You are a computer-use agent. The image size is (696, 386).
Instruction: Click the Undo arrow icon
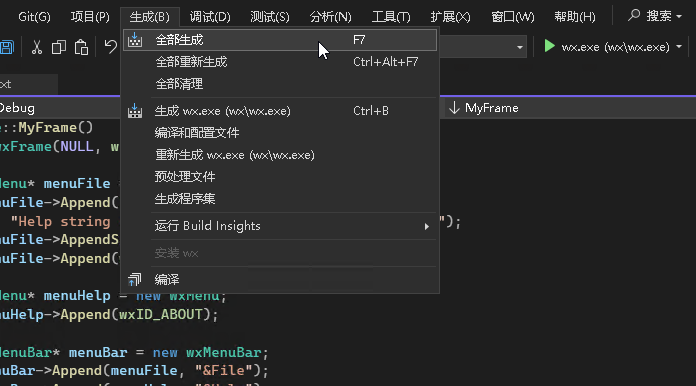pos(110,47)
